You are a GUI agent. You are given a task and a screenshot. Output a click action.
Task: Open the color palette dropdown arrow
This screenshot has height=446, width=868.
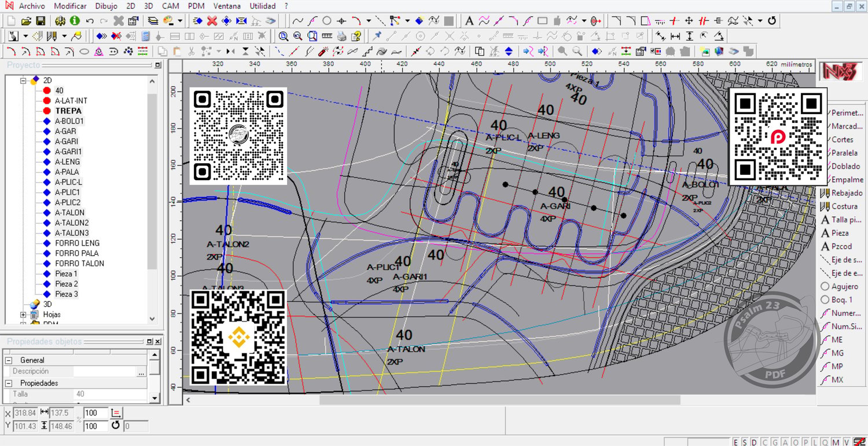[180, 21]
